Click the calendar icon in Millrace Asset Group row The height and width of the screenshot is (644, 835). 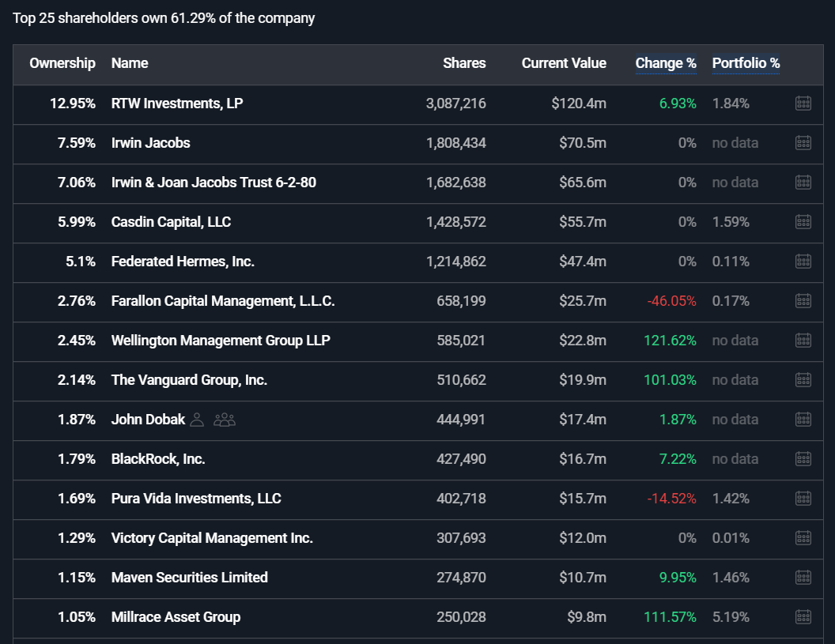[x=803, y=617]
